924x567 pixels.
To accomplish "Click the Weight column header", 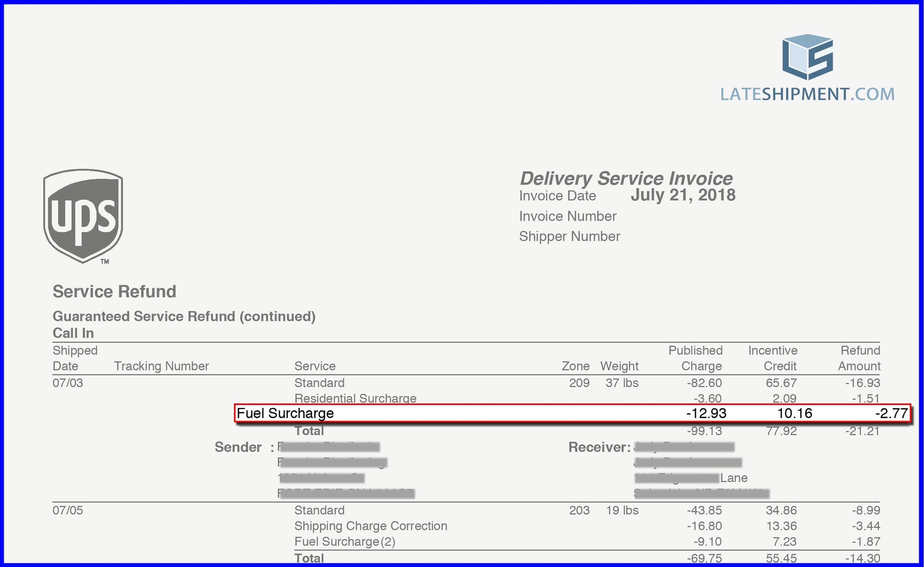I will (620, 366).
